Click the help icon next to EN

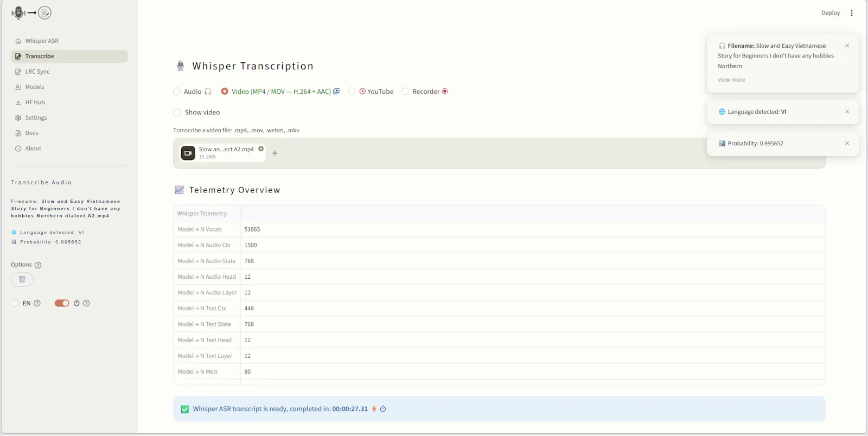(37, 304)
